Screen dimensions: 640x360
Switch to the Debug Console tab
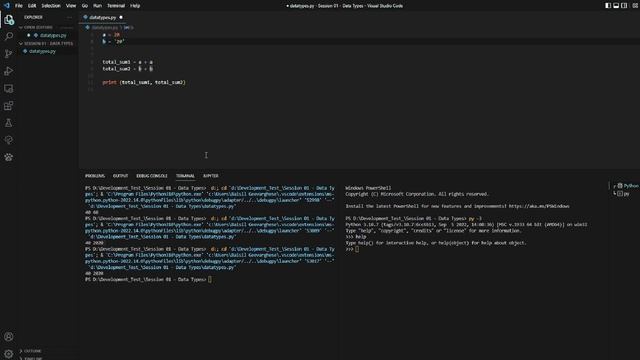click(152, 176)
